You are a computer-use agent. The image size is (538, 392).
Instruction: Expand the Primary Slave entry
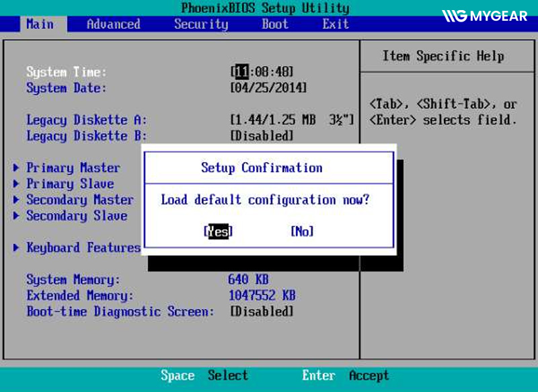70,184
